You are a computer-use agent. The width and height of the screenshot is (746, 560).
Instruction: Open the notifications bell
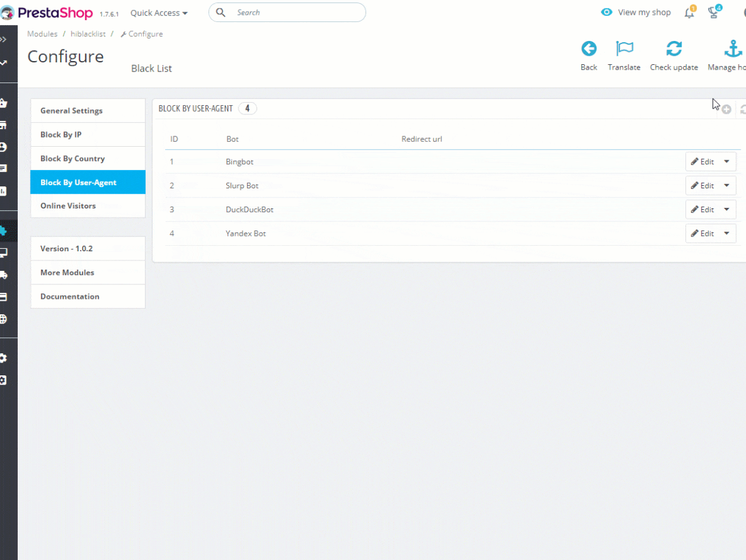[690, 12]
